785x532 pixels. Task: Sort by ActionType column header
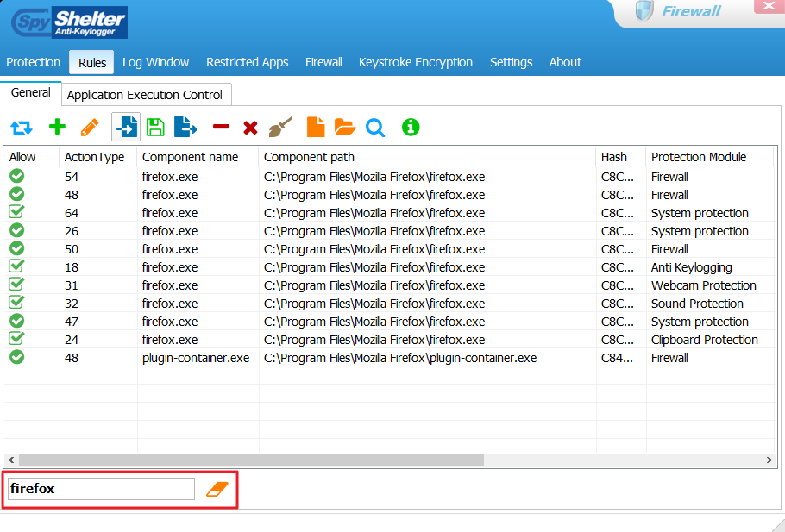click(98, 157)
